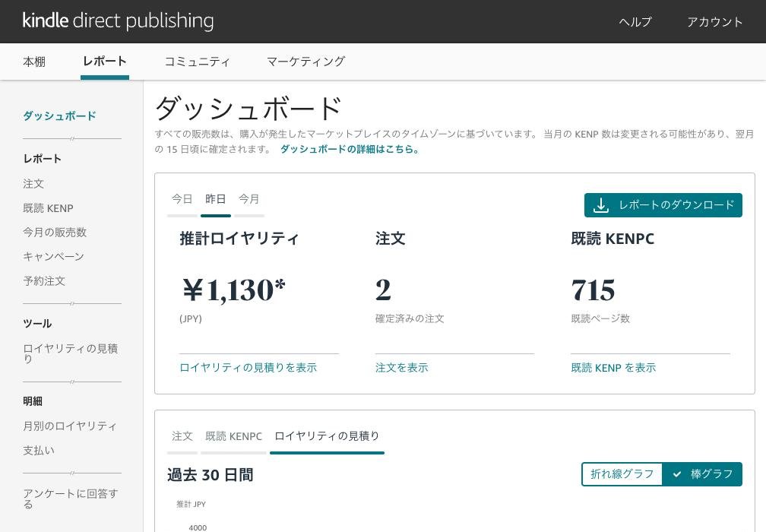Click the checkmark icon beside 棒グラフ
Viewport: 766px width, 532px height.
(x=677, y=474)
